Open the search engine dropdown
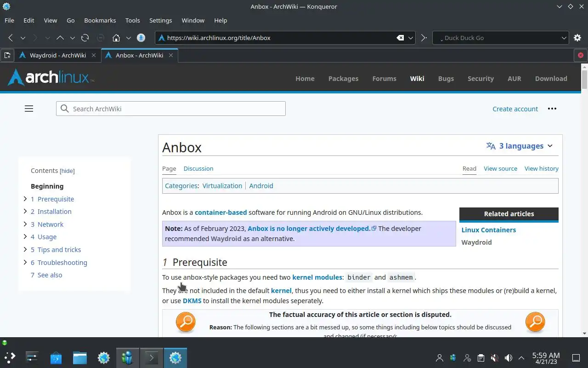Image resolution: width=588 pixels, height=368 pixels. tap(564, 38)
